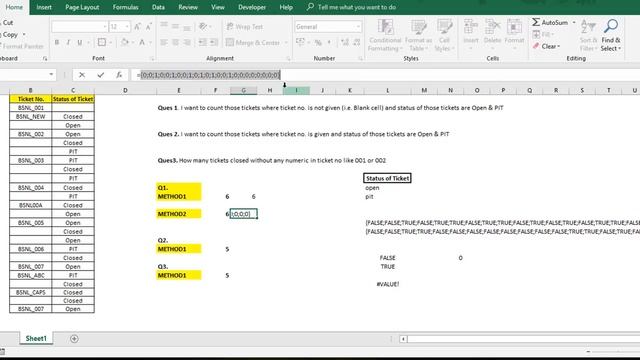
Task: Click Increase Decimal icon
Action: point(345,42)
